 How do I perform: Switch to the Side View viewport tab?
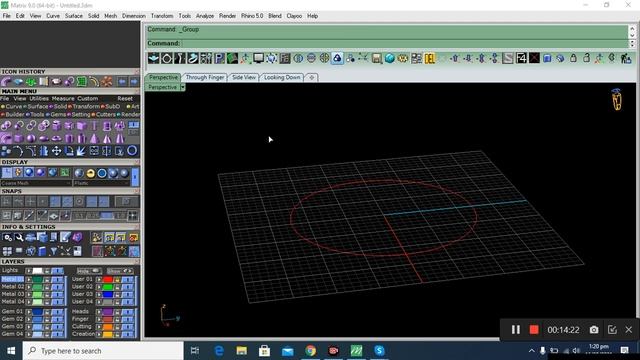click(x=244, y=77)
